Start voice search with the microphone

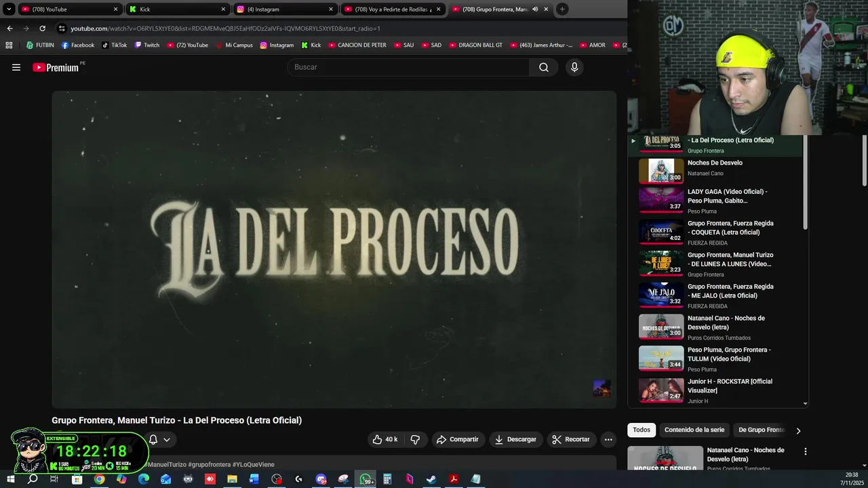point(574,67)
